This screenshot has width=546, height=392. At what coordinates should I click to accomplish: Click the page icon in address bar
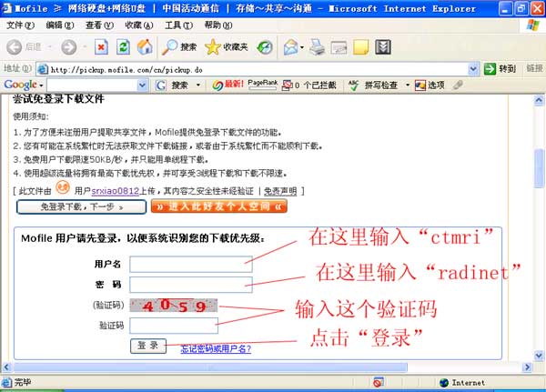pos(43,69)
